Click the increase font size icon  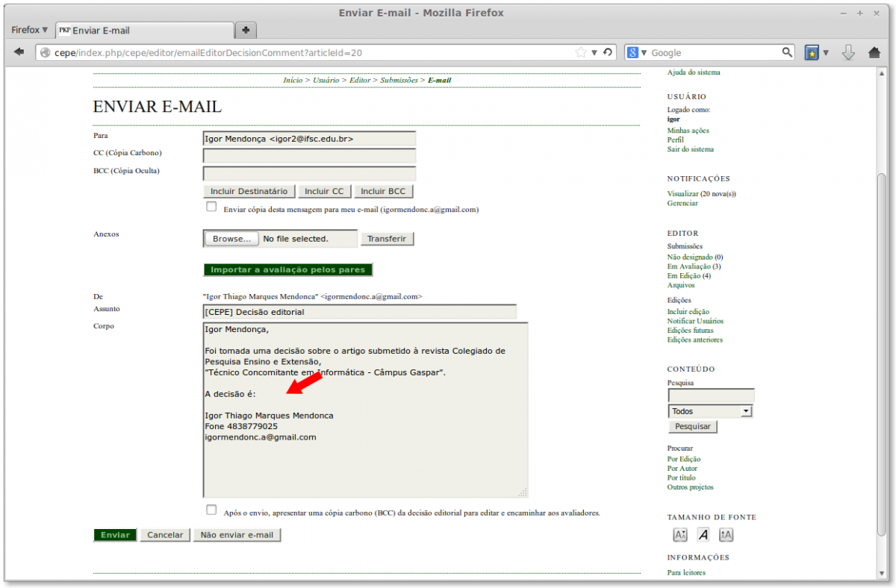tap(727, 534)
